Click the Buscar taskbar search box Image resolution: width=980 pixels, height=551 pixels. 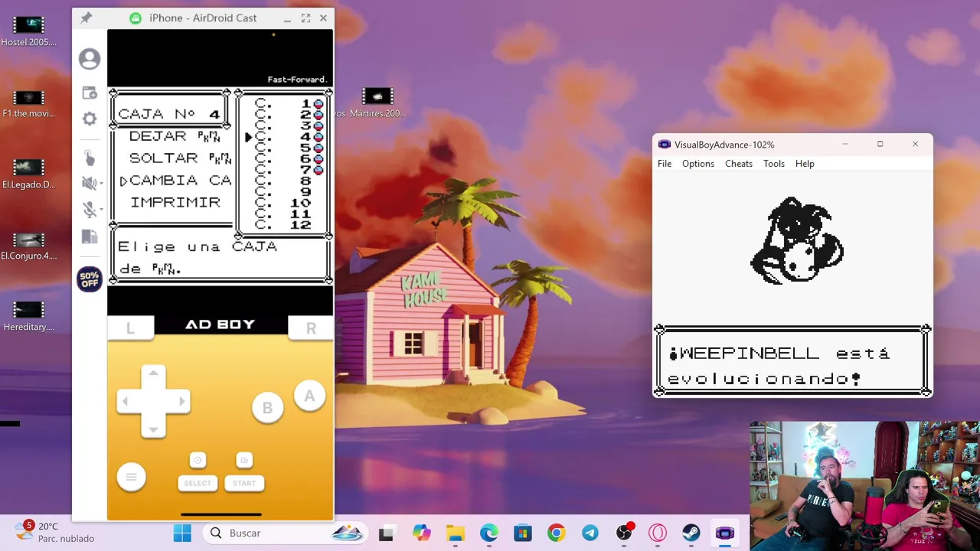pos(283,533)
